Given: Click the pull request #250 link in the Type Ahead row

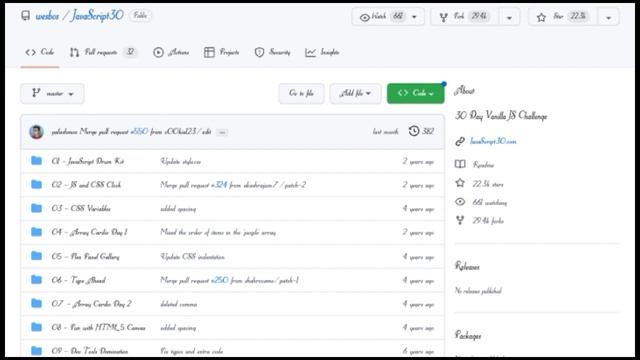Looking at the screenshot, I should click(220, 280).
